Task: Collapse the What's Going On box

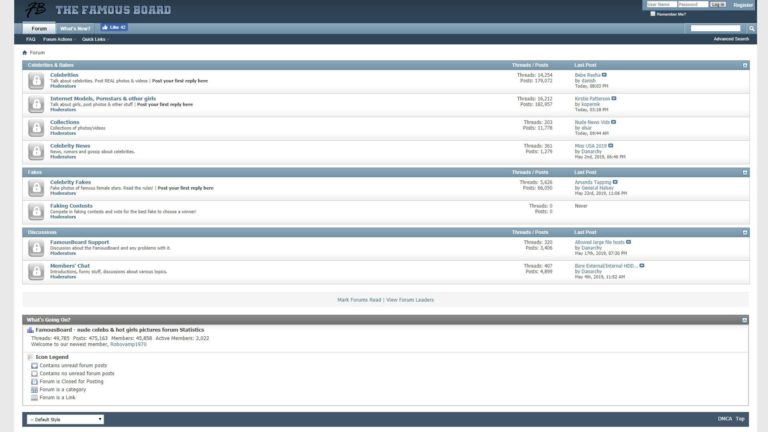Action: 745,320
